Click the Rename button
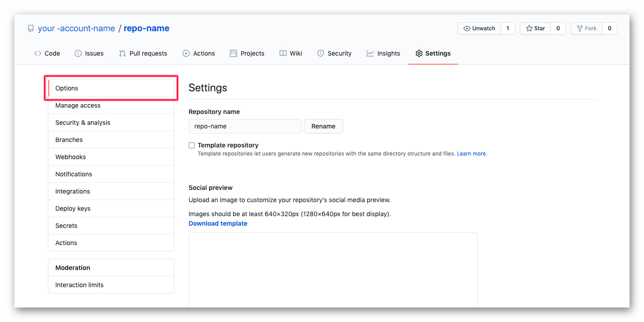Image resolution: width=644 pixels, height=322 pixels. tap(323, 126)
